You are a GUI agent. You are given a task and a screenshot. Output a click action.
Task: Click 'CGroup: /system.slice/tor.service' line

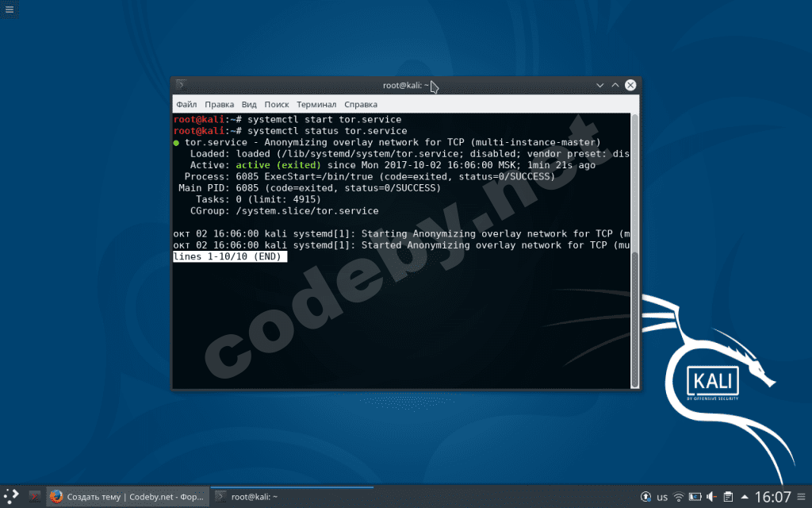(285, 211)
